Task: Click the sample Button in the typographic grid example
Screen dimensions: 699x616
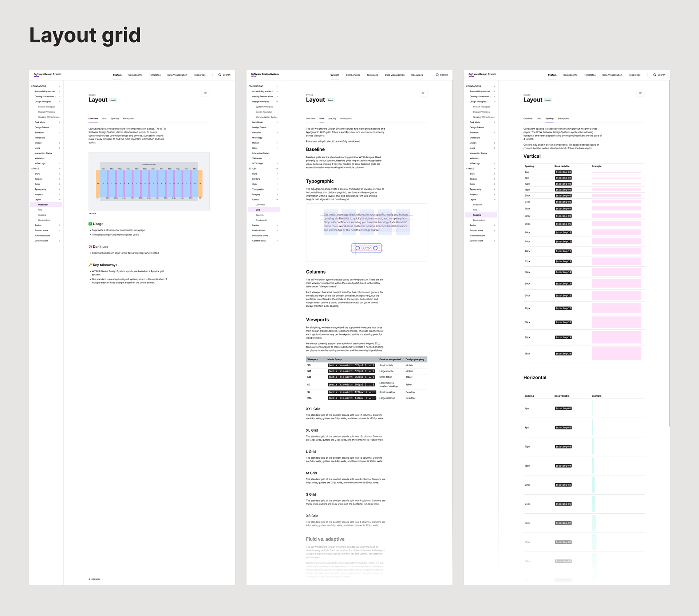Action: click(367, 248)
